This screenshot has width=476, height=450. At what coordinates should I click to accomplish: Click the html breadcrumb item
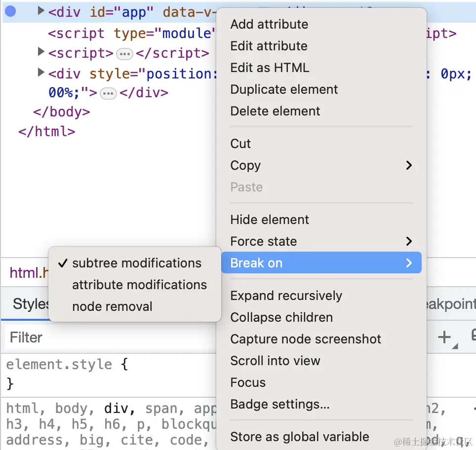click(29, 272)
